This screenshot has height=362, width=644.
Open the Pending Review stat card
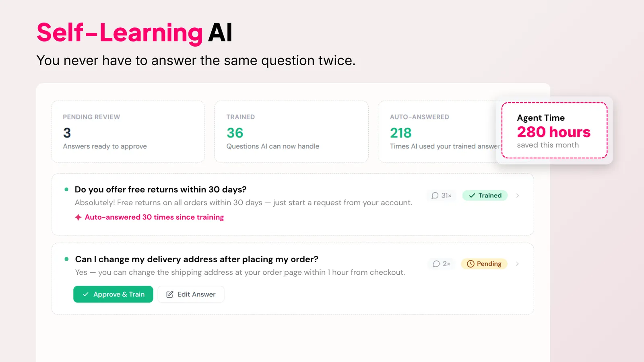coord(128,132)
